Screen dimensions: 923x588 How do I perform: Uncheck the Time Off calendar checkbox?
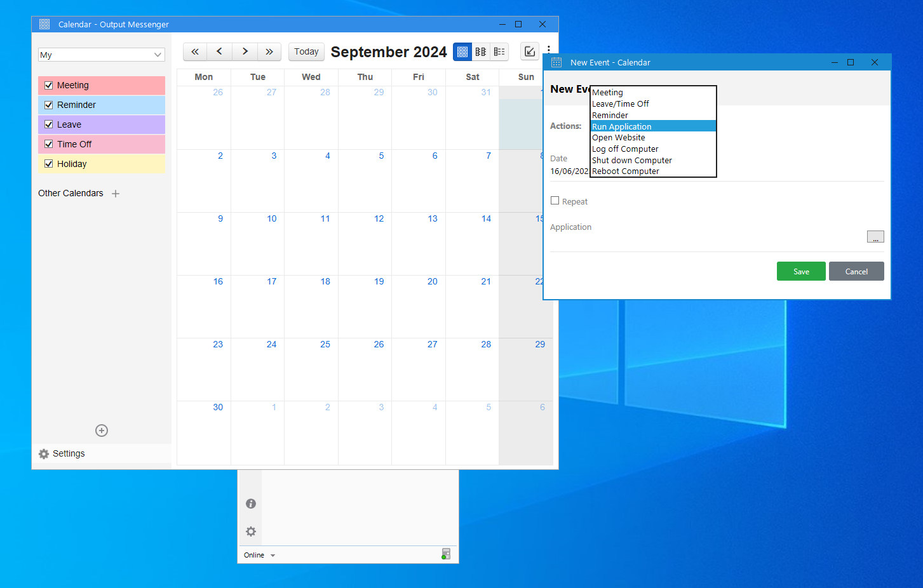tap(49, 144)
